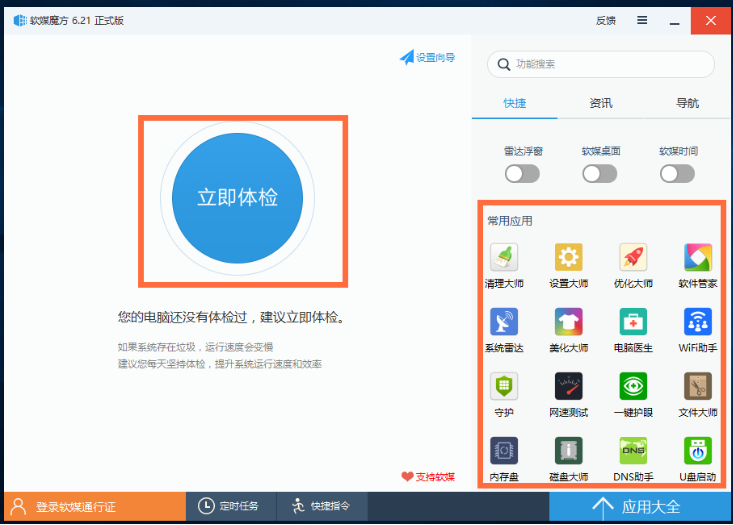Open 快捷指令 shortcuts
This screenshot has width=733, height=525.
pyautogui.click(x=322, y=506)
